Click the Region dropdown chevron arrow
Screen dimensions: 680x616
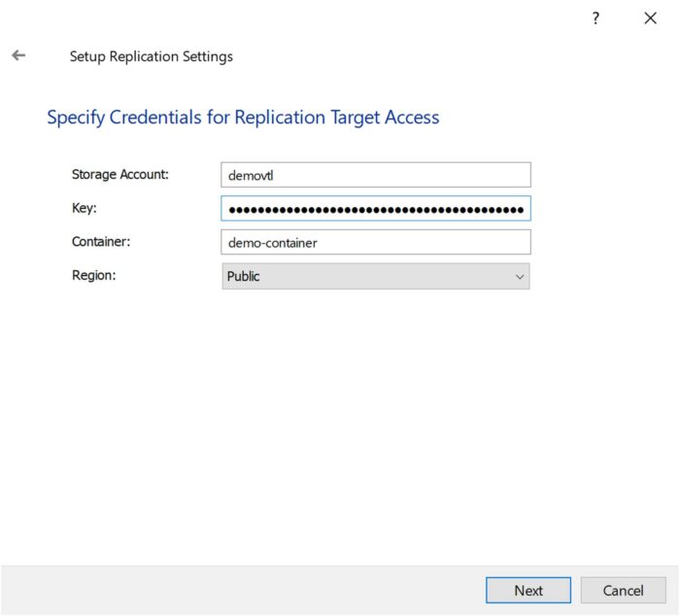(520, 277)
